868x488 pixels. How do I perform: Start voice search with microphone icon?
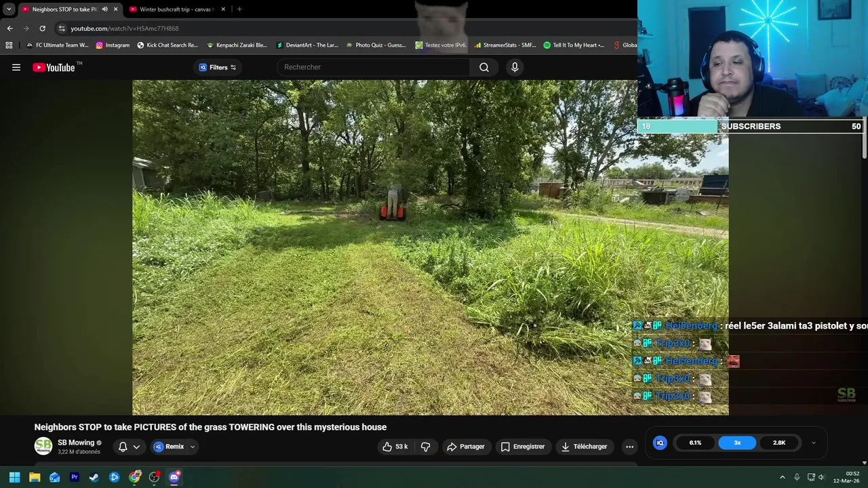pyautogui.click(x=515, y=67)
